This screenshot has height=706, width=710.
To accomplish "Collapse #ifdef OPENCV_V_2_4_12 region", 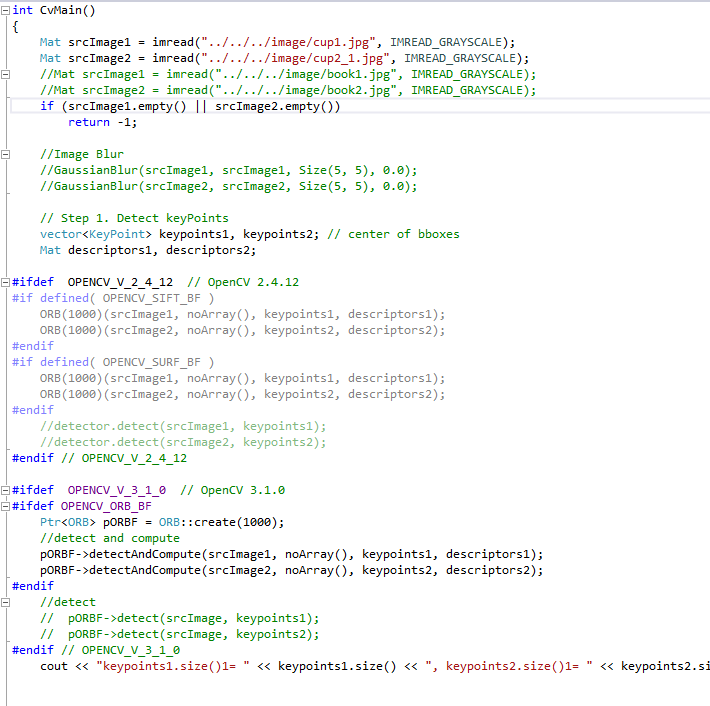I will (x=5, y=283).
